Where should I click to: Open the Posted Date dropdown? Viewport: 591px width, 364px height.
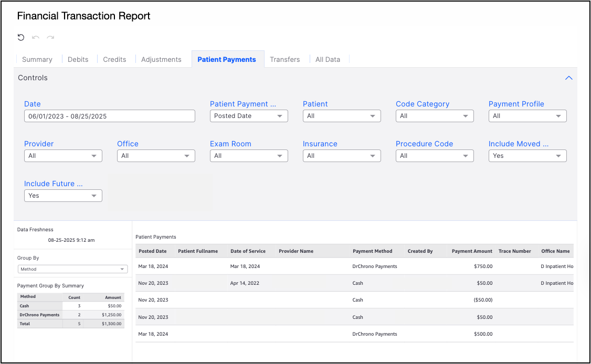click(249, 116)
